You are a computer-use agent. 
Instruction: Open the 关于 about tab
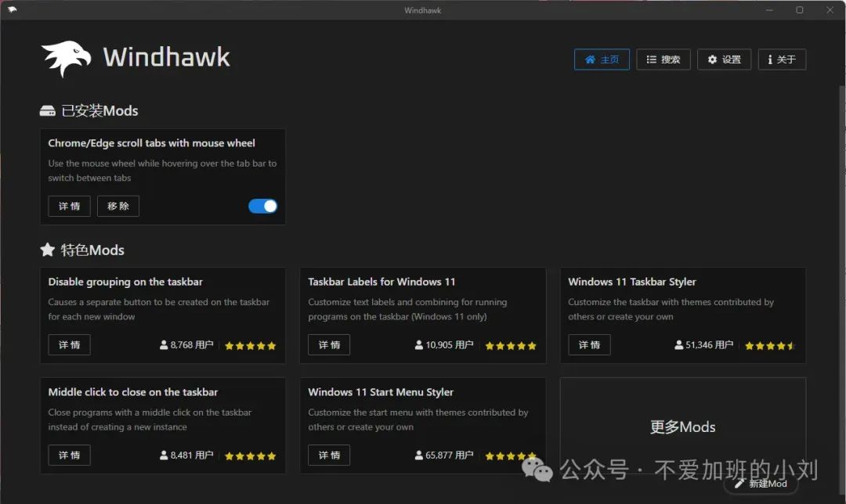[782, 59]
